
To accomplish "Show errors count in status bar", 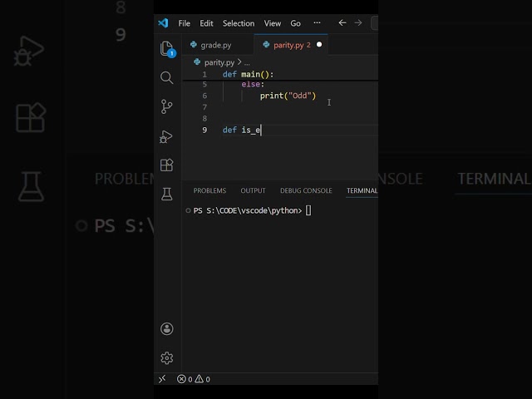I will [185, 379].
